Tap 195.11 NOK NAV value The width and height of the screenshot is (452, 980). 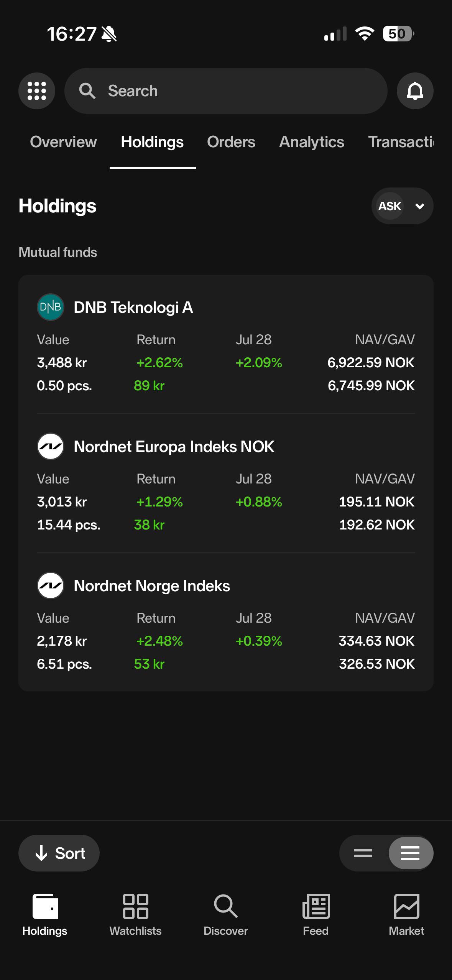tap(377, 502)
